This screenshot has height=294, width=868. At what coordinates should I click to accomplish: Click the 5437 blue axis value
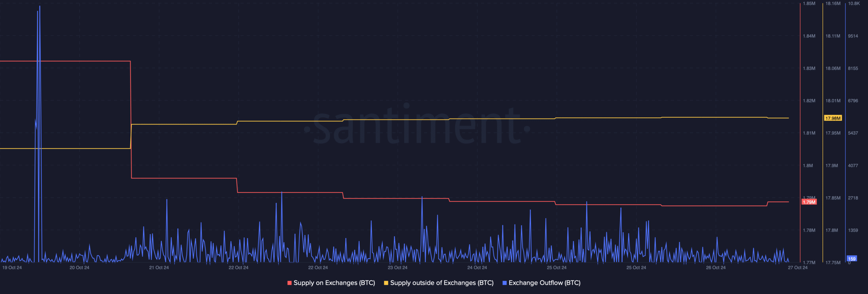coord(853,133)
